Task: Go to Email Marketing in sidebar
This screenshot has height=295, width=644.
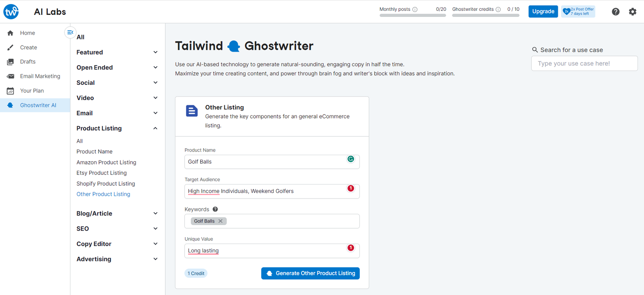Action: tap(40, 76)
